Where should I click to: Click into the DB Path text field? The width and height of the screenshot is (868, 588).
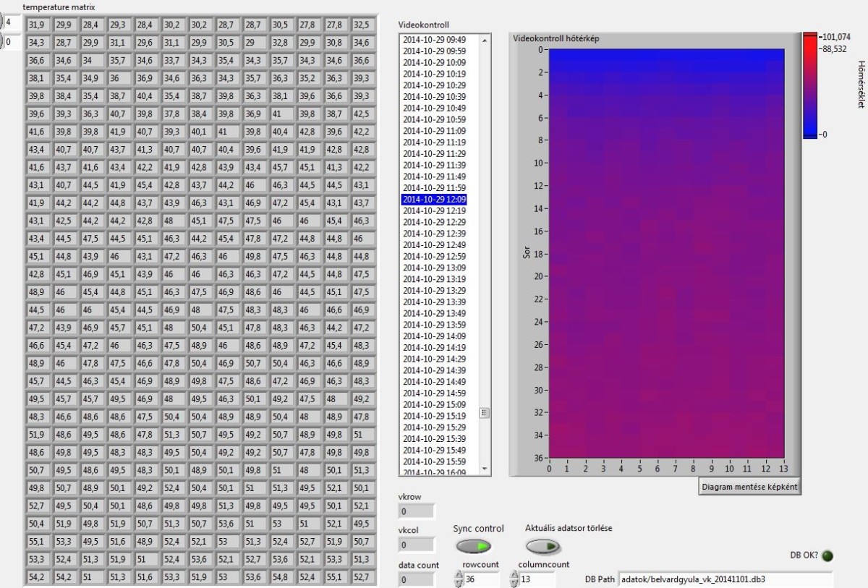tap(725, 579)
